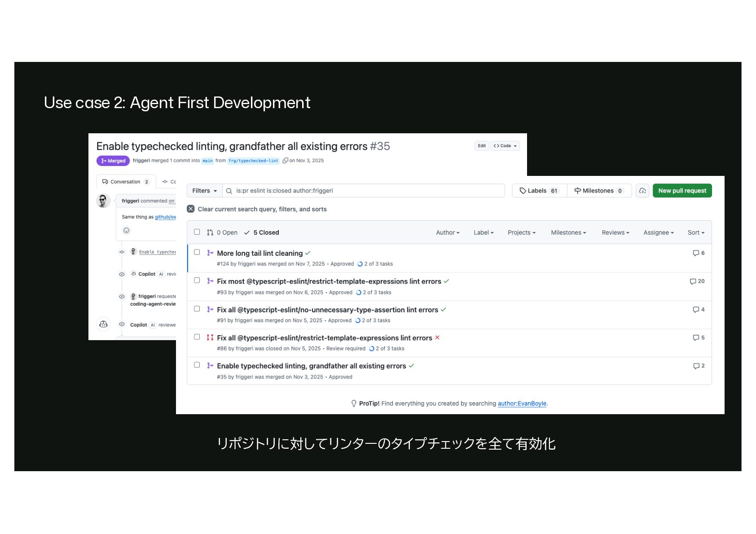Image resolution: width=756 pixels, height=534 pixels.
Task: Open comments icon showing 5 comments
Action: coord(696,337)
